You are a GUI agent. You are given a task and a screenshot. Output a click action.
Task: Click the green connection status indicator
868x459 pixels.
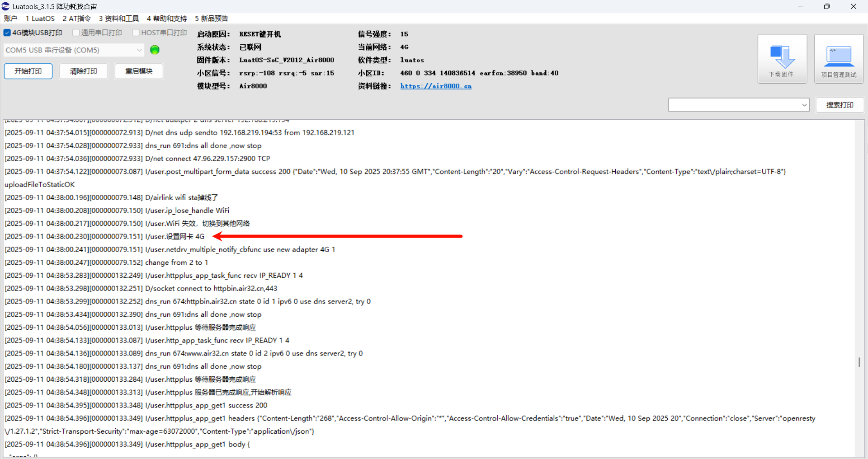pos(155,50)
